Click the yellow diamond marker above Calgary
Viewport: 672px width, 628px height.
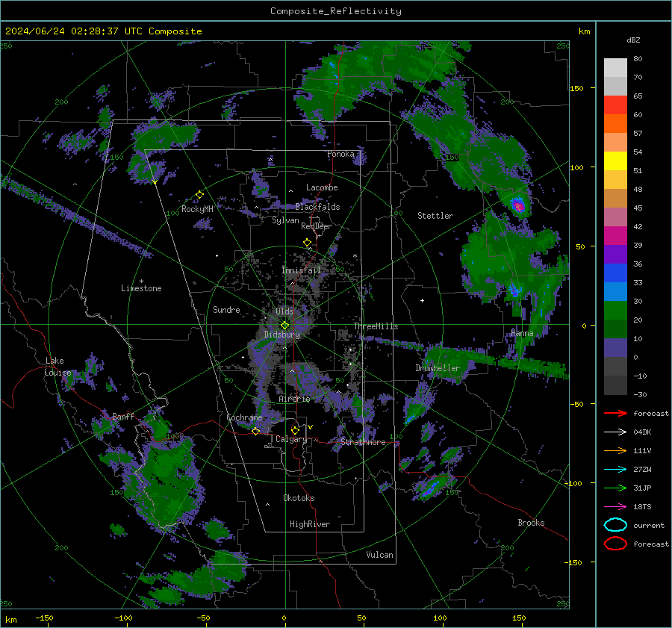(x=295, y=430)
